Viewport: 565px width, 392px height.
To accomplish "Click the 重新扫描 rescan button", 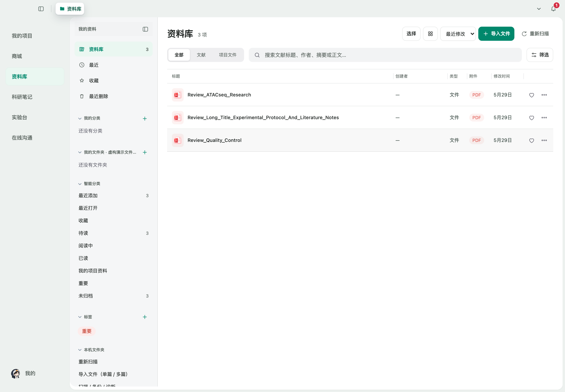I will [x=535, y=34].
